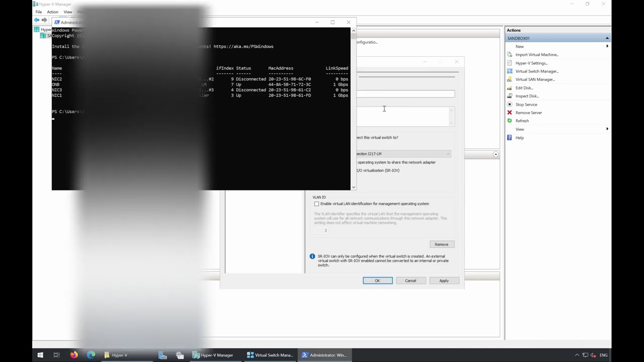Open Import Virtual Machine from Actions pane

pos(537,54)
